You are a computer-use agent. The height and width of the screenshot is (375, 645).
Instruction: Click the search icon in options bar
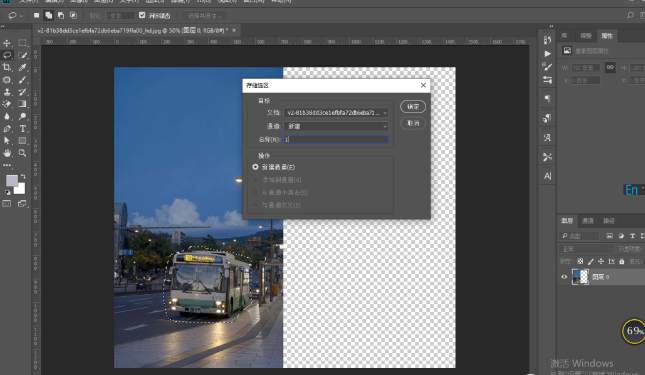pyautogui.click(x=630, y=16)
